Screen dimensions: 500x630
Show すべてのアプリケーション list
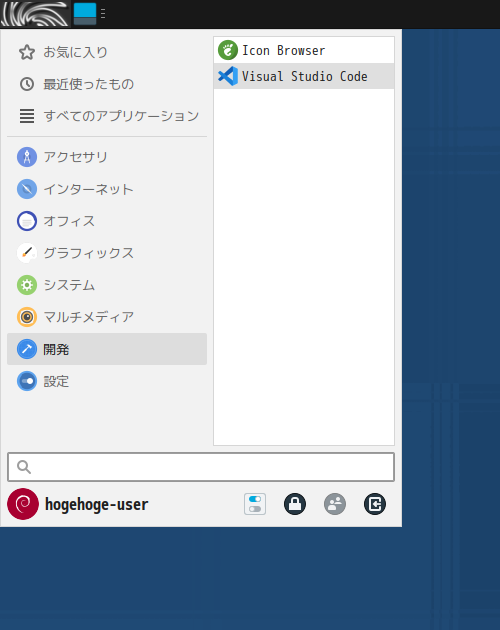point(107,116)
